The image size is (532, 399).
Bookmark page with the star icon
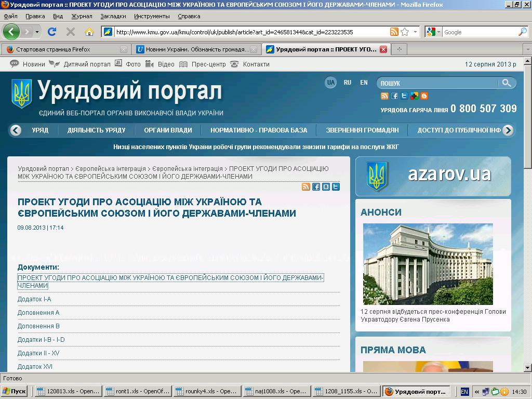click(x=404, y=32)
